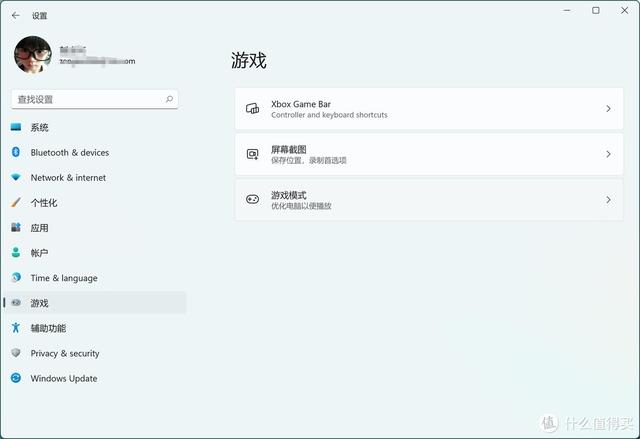The width and height of the screenshot is (640, 439).
Task: Select 游戏 in the sidebar
Action: click(95, 303)
